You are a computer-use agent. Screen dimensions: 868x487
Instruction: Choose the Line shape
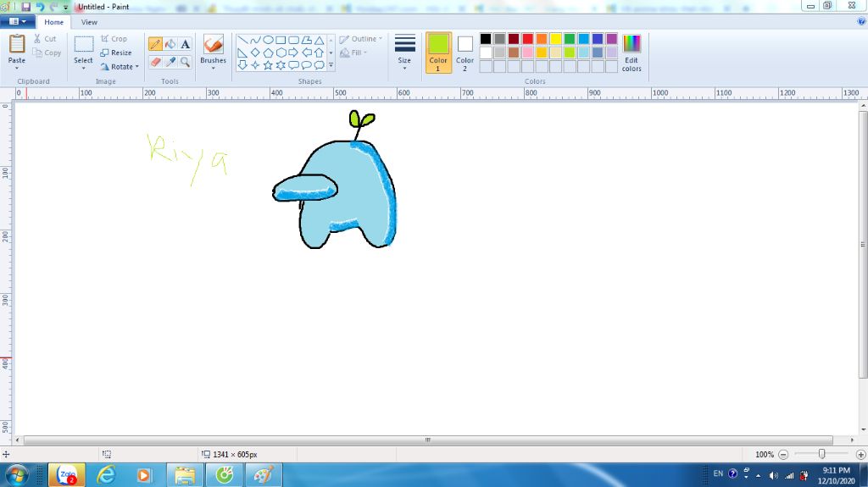(x=242, y=40)
